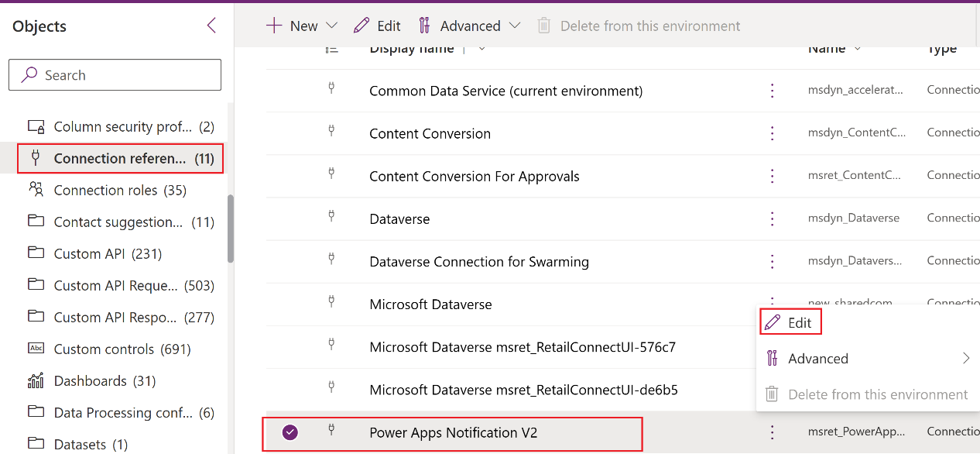Click Power Apps Notification V2 name
Screen dimensions: 980x454
454,432
